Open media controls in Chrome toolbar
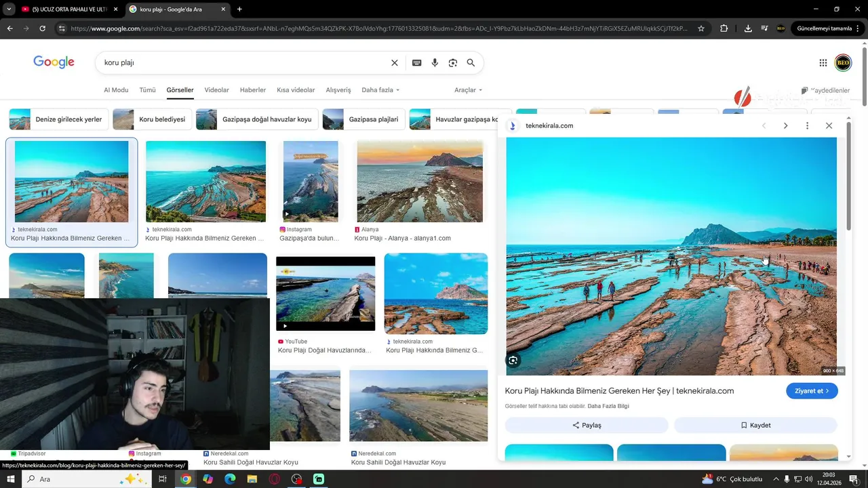868x488 pixels. click(764, 28)
